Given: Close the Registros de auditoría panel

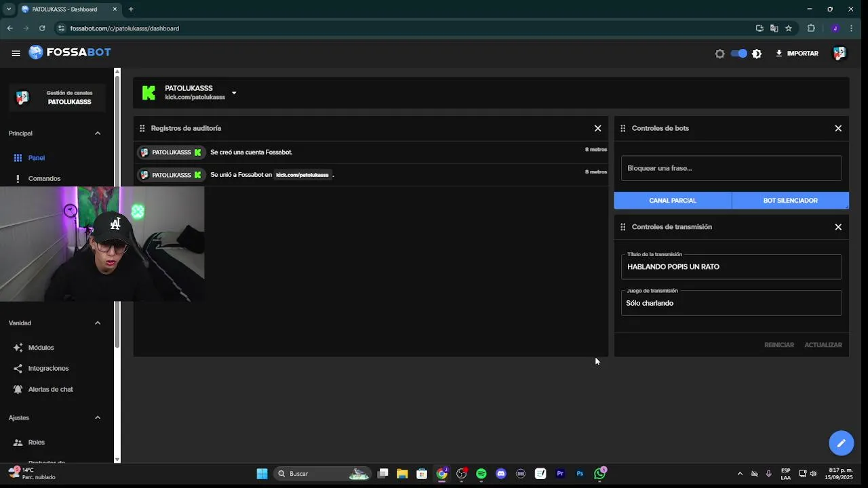Looking at the screenshot, I should (x=597, y=128).
